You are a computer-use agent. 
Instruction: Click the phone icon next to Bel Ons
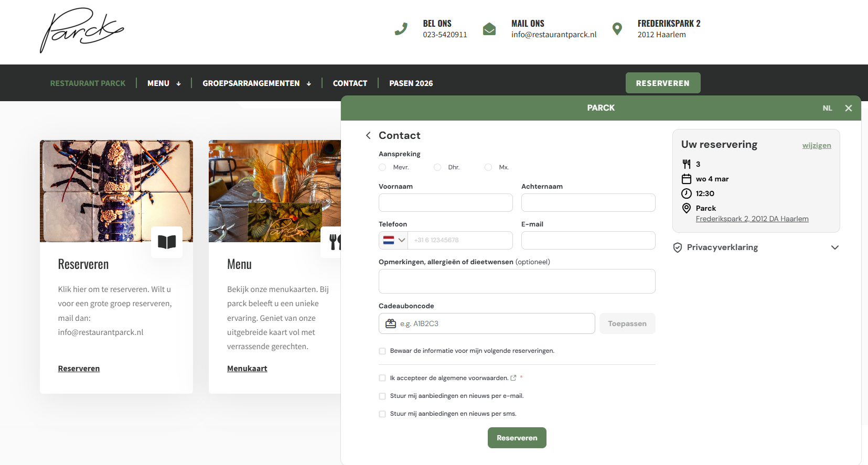401,29
